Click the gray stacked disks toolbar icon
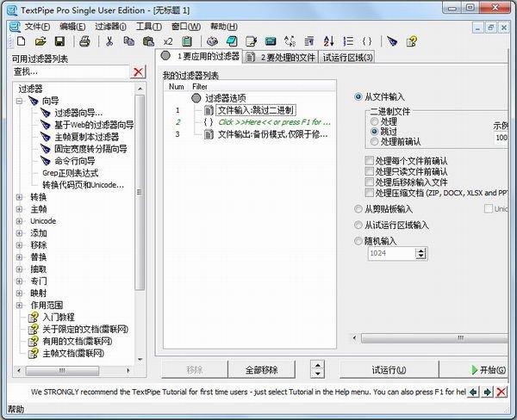Viewport: 517px width, 420px height. [212, 41]
